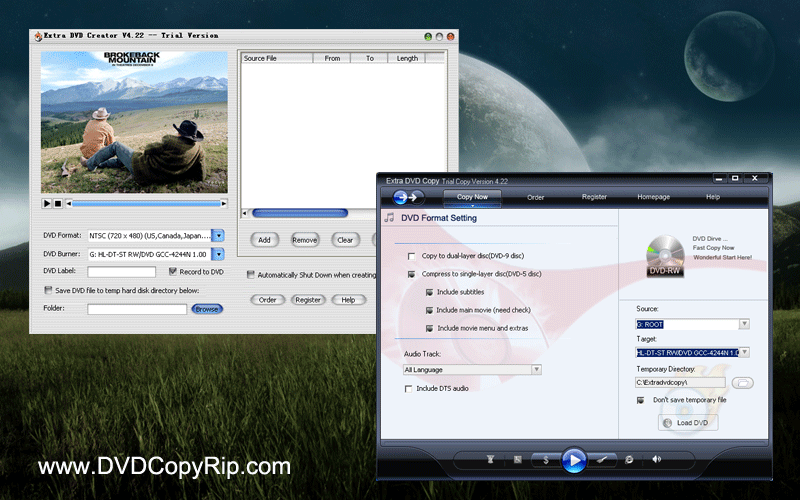Minimize the Extra DVD Copy window
800x500 pixels.
(x=719, y=178)
